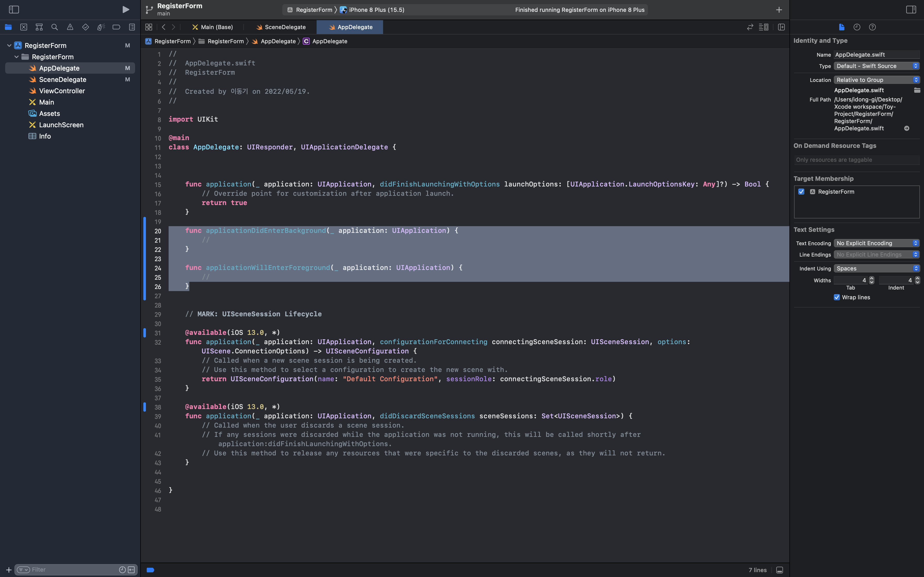Uncheck RegisterForm target membership checkbox

pyautogui.click(x=801, y=192)
